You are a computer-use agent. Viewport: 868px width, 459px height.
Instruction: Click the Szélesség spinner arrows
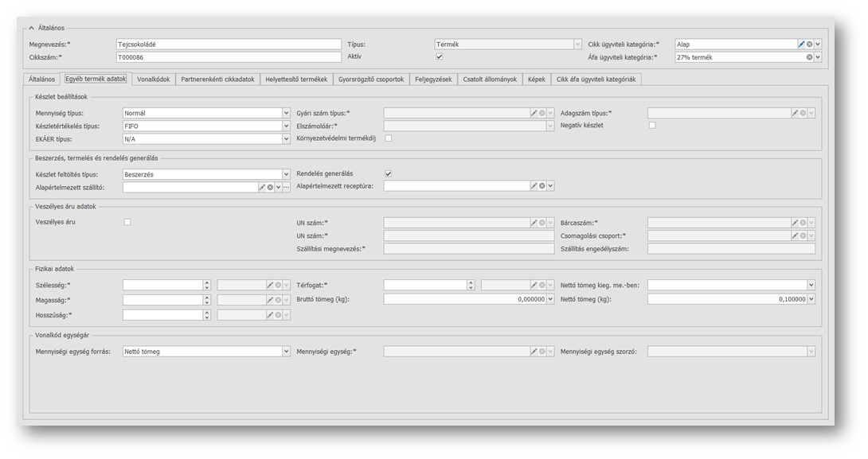point(207,285)
